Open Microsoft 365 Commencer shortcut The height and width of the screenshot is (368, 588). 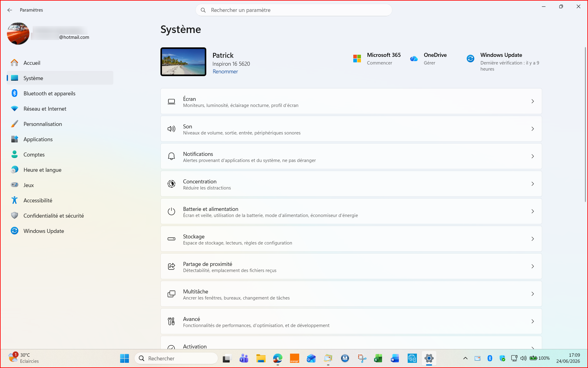click(x=377, y=59)
